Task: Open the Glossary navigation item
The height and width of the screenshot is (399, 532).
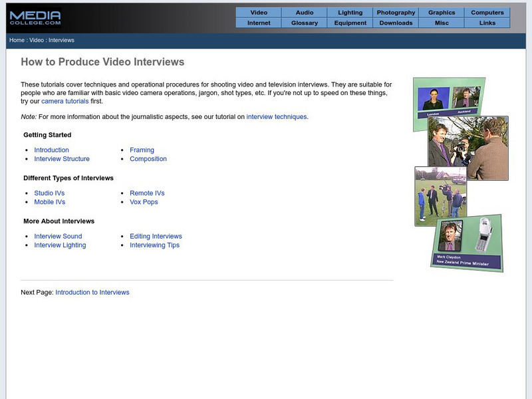Action: [305, 23]
